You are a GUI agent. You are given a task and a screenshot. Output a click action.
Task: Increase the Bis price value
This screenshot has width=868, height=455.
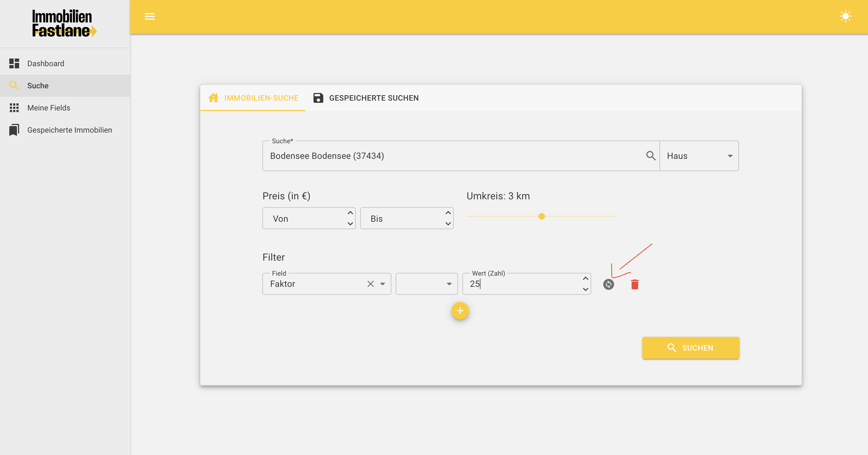(x=448, y=213)
